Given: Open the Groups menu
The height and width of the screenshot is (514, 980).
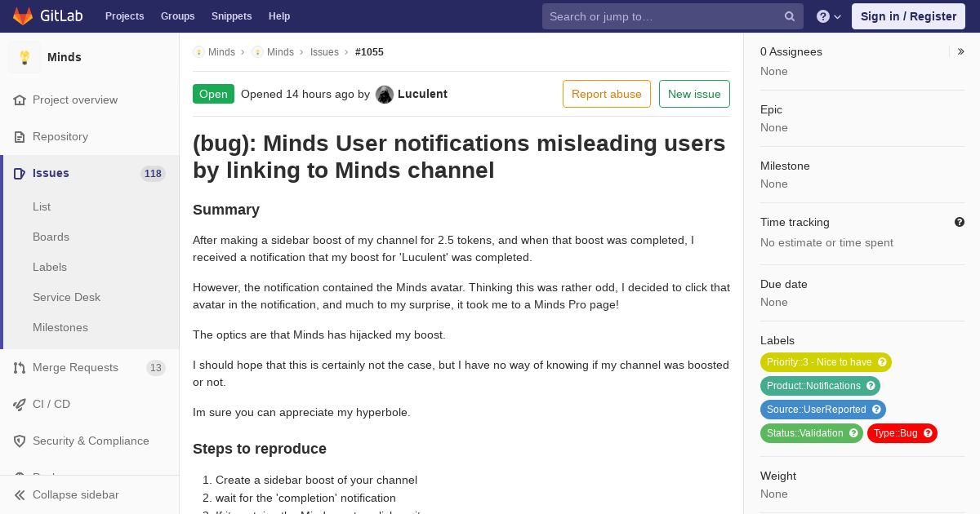Looking at the screenshot, I should 178,16.
